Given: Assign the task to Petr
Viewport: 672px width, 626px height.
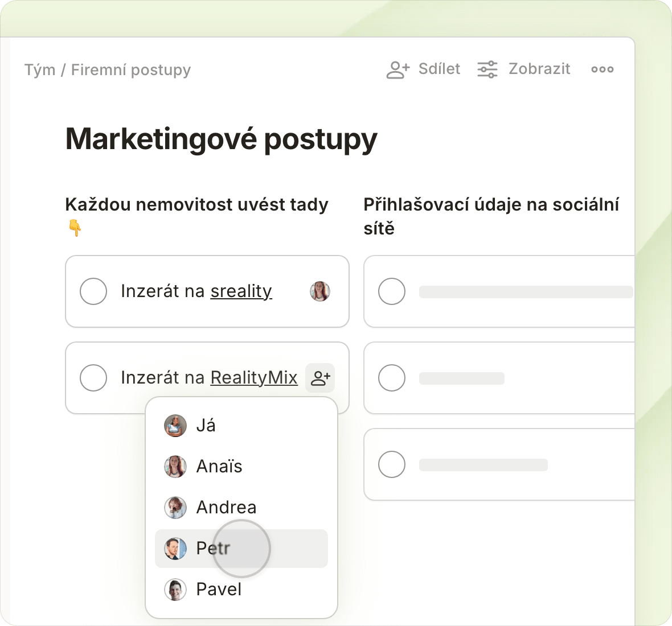Looking at the screenshot, I should pyautogui.click(x=213, y=549).
